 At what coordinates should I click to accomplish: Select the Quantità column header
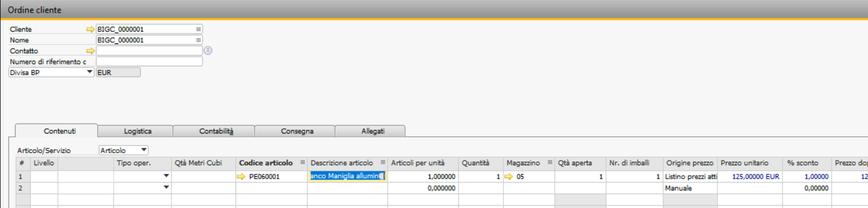pos(481,163)
